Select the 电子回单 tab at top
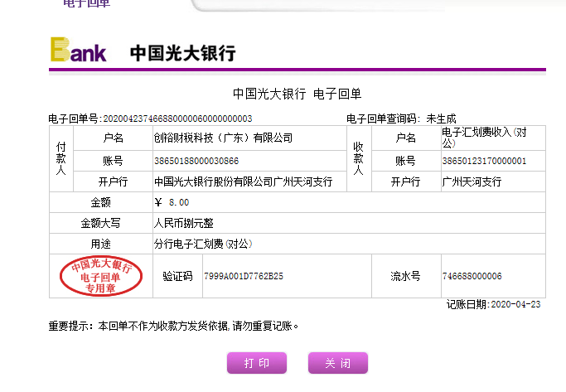This screenshot has height=392, width=566. tap(86, 3)
